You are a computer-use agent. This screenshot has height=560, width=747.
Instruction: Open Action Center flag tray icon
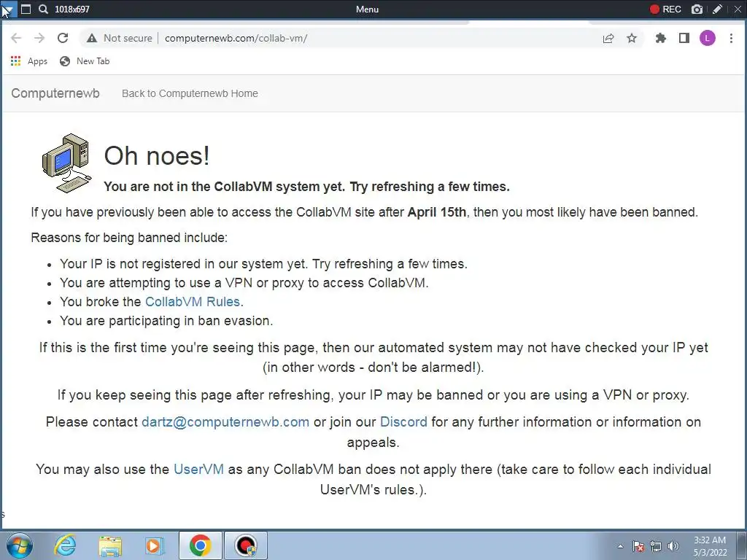(x=638, y=546)
